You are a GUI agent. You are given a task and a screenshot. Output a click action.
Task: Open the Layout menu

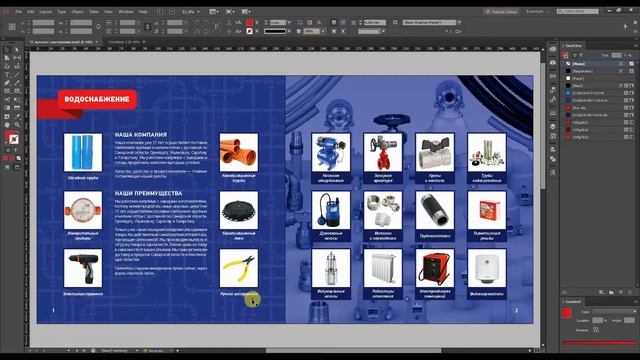pos(45,12)
